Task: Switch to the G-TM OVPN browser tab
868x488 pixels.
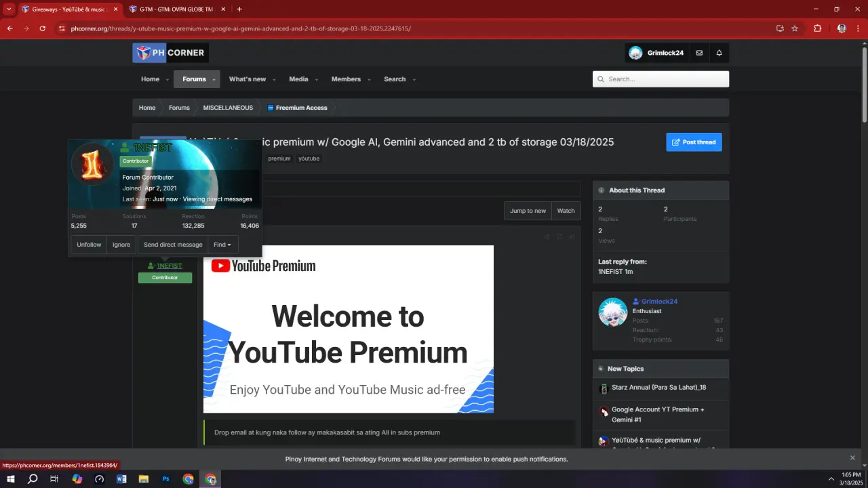Action: [x=175, y=9]
